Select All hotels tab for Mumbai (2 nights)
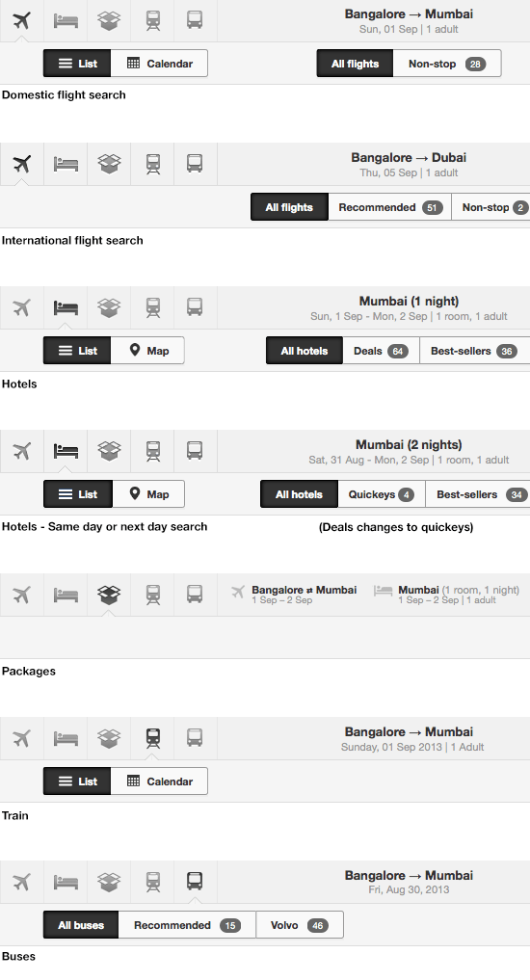 (300, 494)
